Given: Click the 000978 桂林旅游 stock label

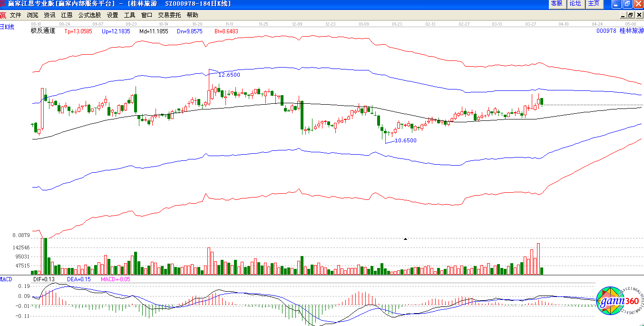Looking at the screenshot, I should pyautogui.click(x=620, y=30).
